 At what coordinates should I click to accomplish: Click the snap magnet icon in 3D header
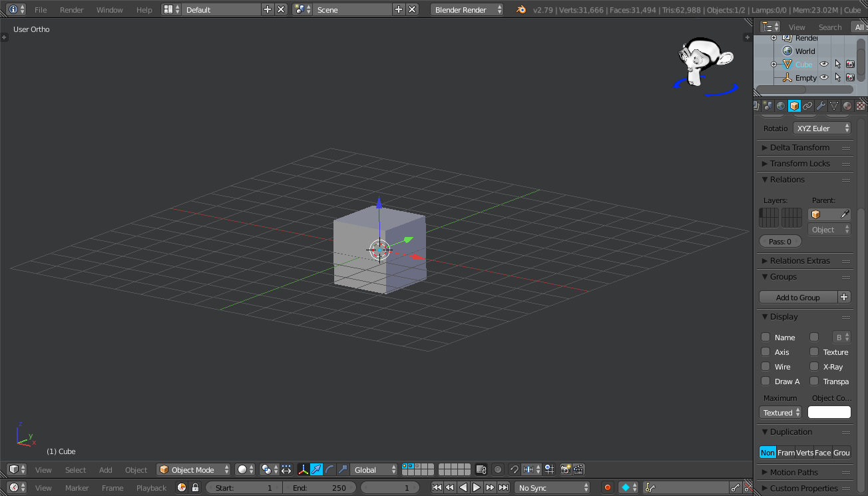514,469
